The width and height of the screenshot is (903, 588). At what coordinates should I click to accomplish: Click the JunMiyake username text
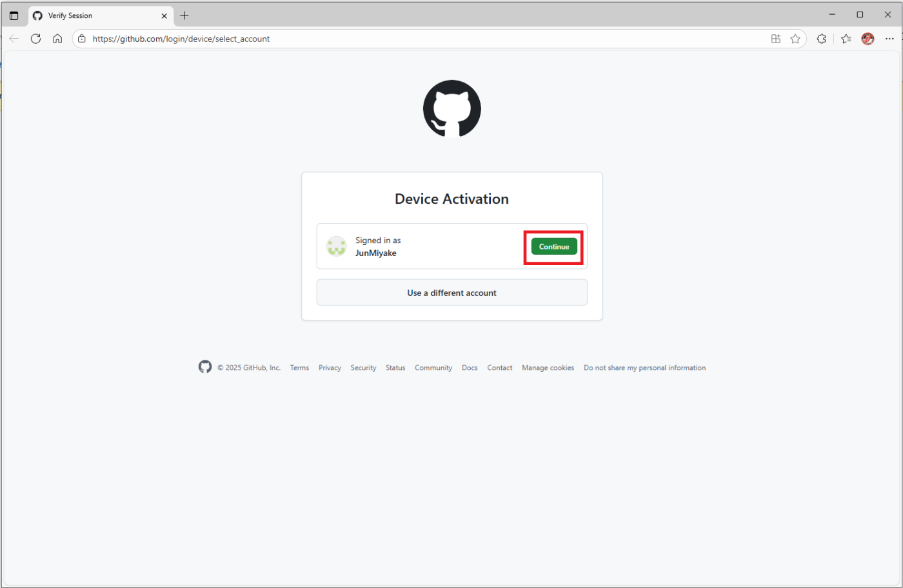tap(376, 253)
